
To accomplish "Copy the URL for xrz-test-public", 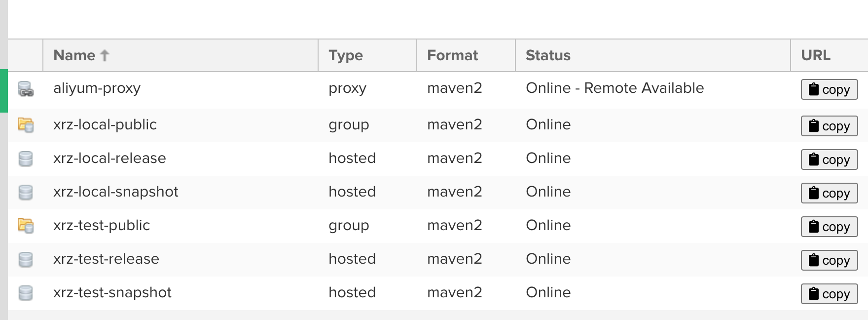I will pyautogui.click(x=829, y=227).
